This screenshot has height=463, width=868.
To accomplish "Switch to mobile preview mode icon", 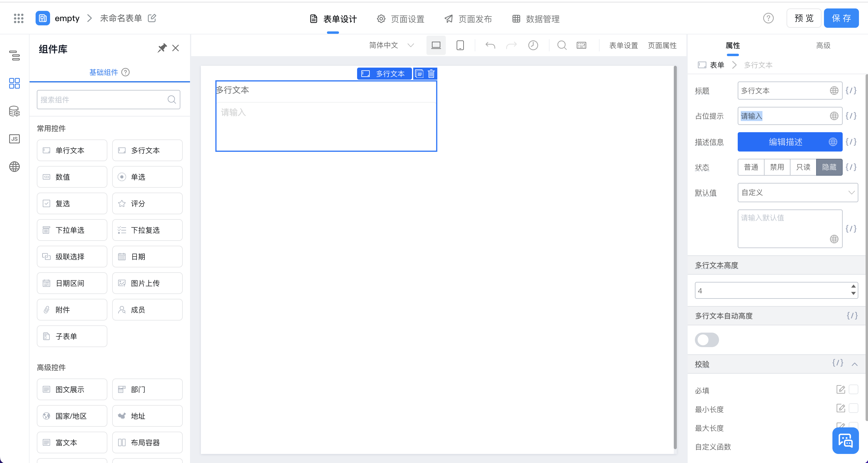I will point(460,45).
